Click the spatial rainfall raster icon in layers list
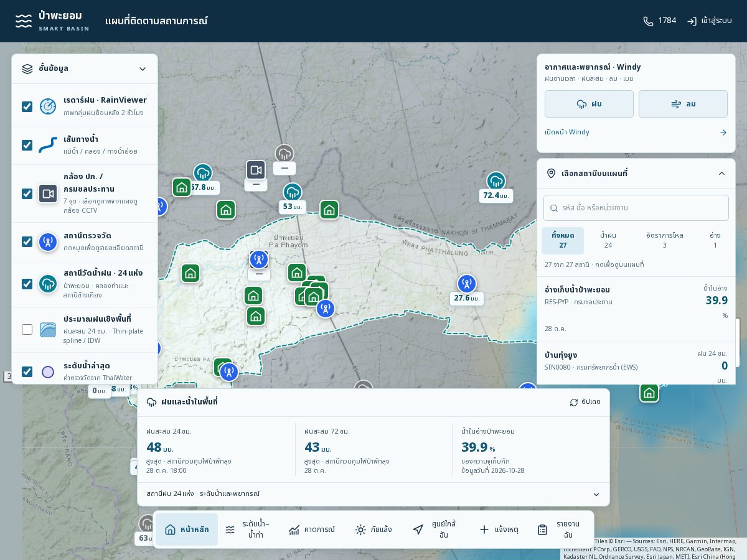Image resolution: width=747 pixels, height=560 pixels. click(48, 329)
